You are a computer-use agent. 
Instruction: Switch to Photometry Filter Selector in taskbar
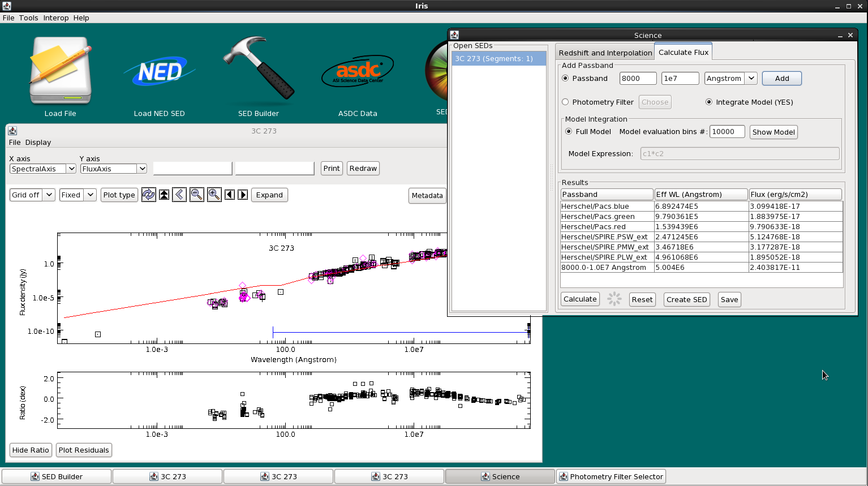611,476
